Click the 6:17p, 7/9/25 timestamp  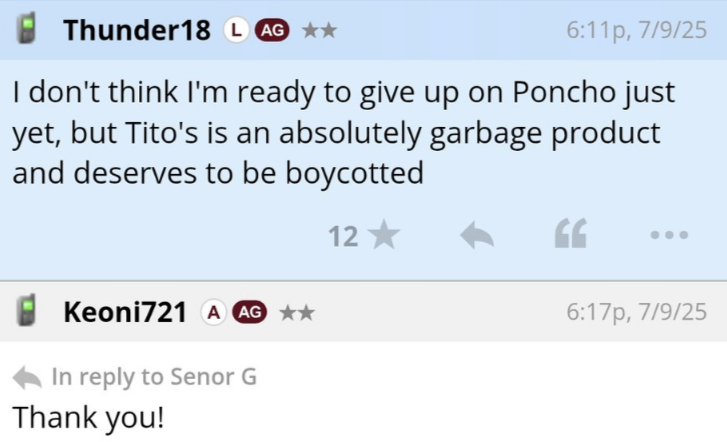click(x=637, y=312)
